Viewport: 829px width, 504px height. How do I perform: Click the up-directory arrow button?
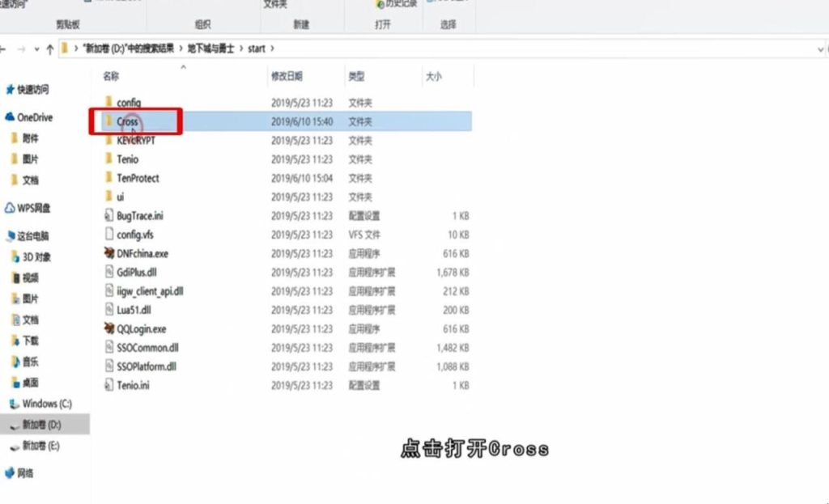coord(49,49)
